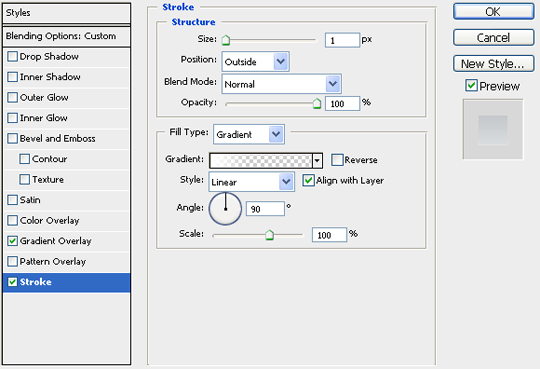Select the Stroke row label
This screenshot has width=540, height=369.
tap(36, 282)
